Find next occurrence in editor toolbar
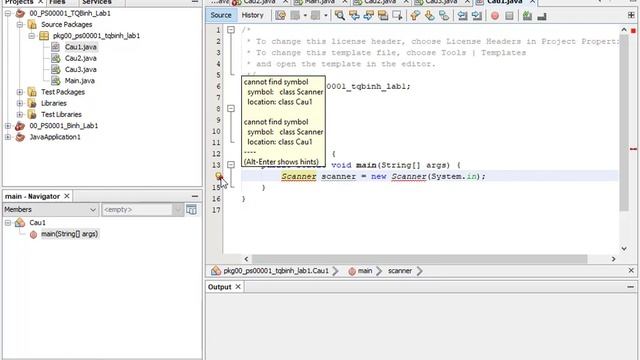 pos(368,16)
